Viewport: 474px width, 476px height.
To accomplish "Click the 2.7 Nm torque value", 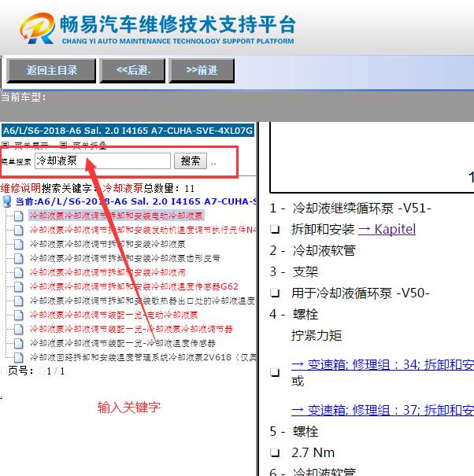I will 313,452.
